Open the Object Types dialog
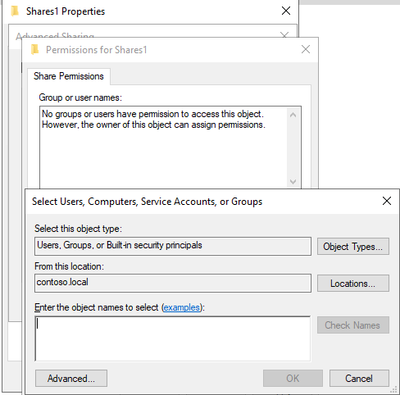 [353, 247]
